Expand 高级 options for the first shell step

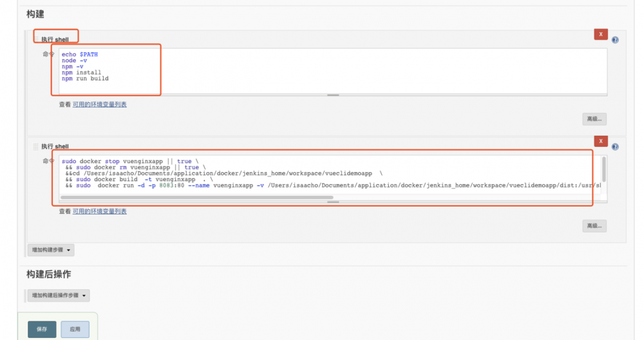click(x=594, y=119)
